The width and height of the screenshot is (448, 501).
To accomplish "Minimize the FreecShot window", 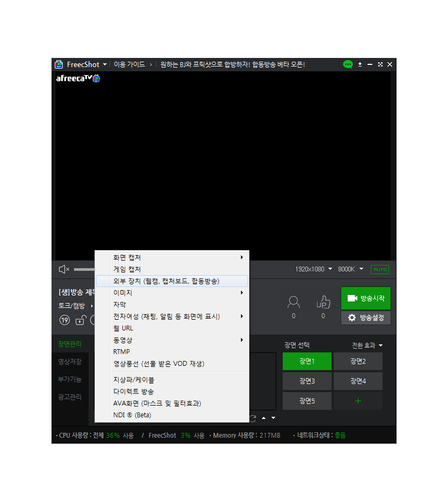I will [x=370, y=64].
